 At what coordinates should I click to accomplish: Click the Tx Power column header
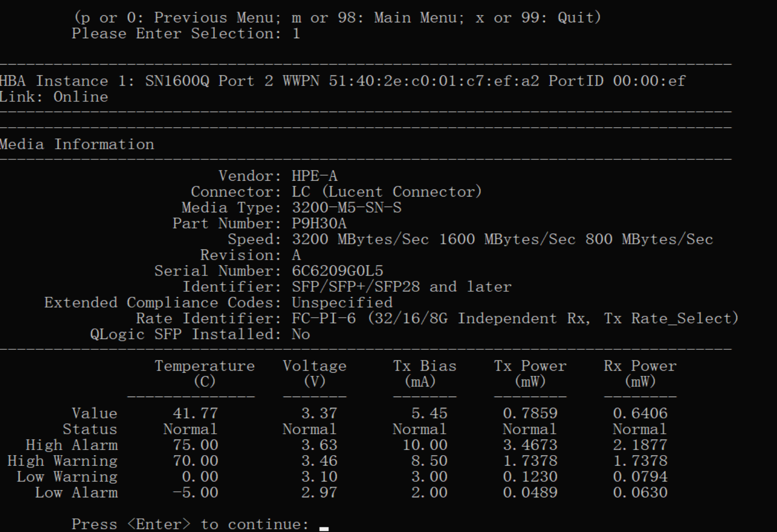pos(530,373)
